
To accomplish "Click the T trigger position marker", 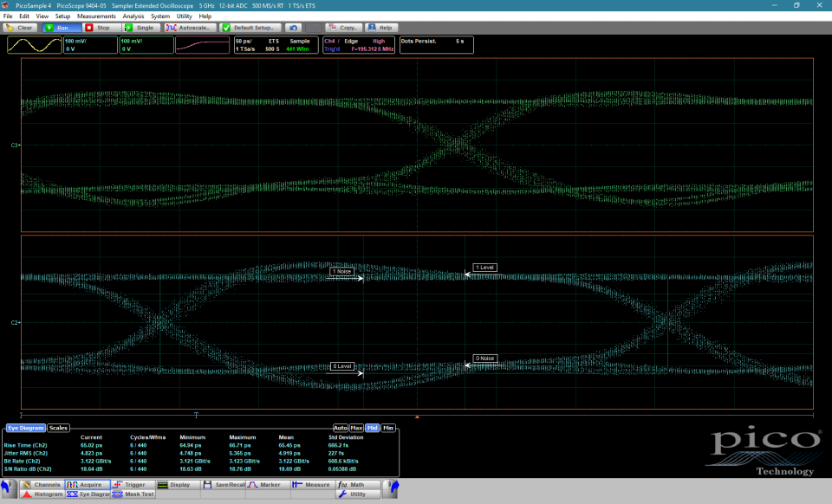I will click(x=197, y=416).
